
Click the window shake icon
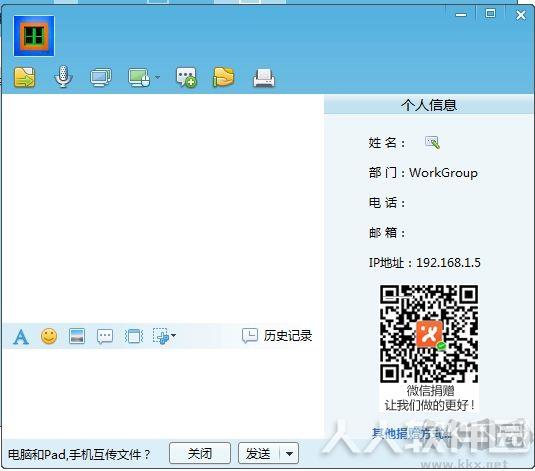pyautogui.click(x=134, y=337)
